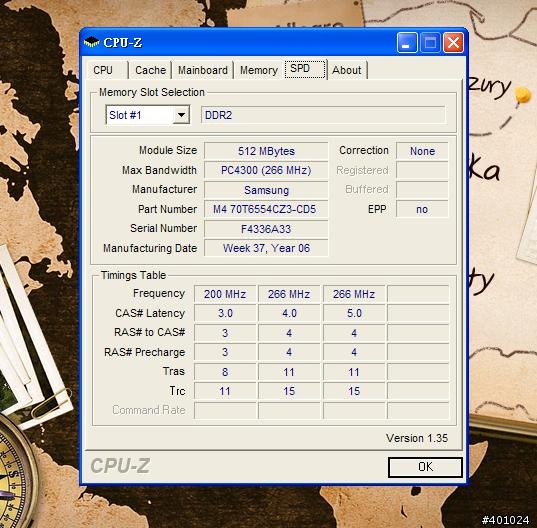Click the CAS# Latency 4.0 cell
537x528 pixels.
point(289,313)
